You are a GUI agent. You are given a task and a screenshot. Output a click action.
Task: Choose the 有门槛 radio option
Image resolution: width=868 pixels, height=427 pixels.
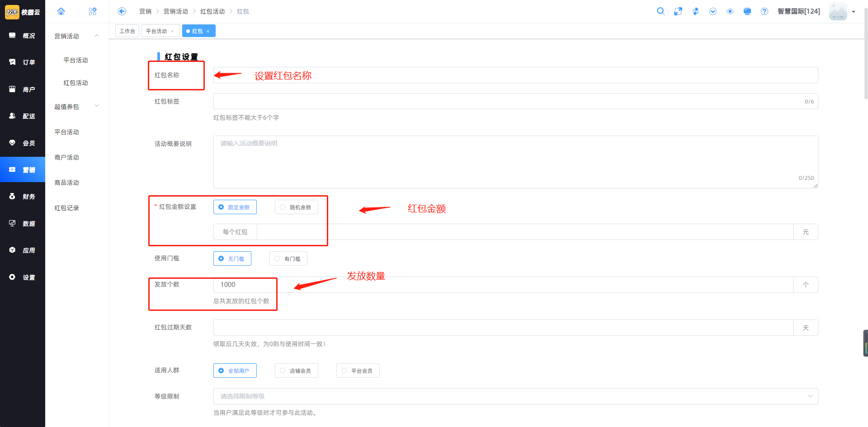coord(288,258)
